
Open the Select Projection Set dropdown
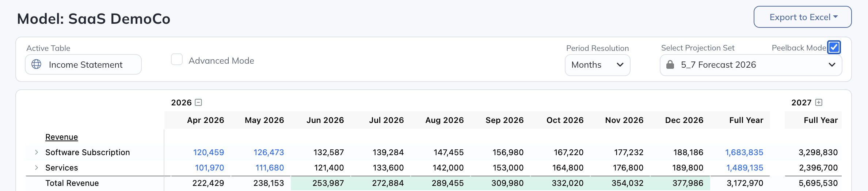click(x=751, y=65)
